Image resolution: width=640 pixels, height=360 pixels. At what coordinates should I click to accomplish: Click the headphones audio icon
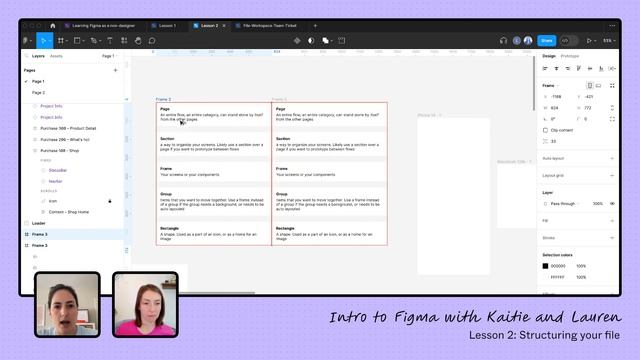(x=503, y=41)
